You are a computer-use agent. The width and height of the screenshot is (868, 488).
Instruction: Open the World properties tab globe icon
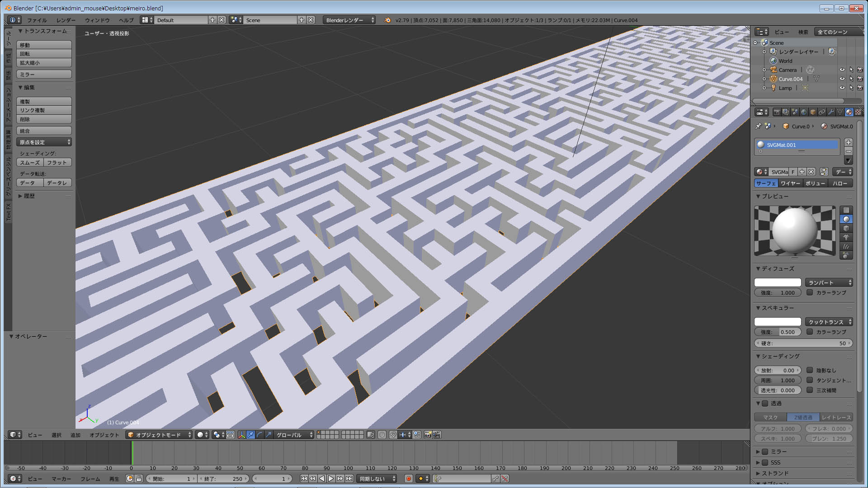click(804, 112)
